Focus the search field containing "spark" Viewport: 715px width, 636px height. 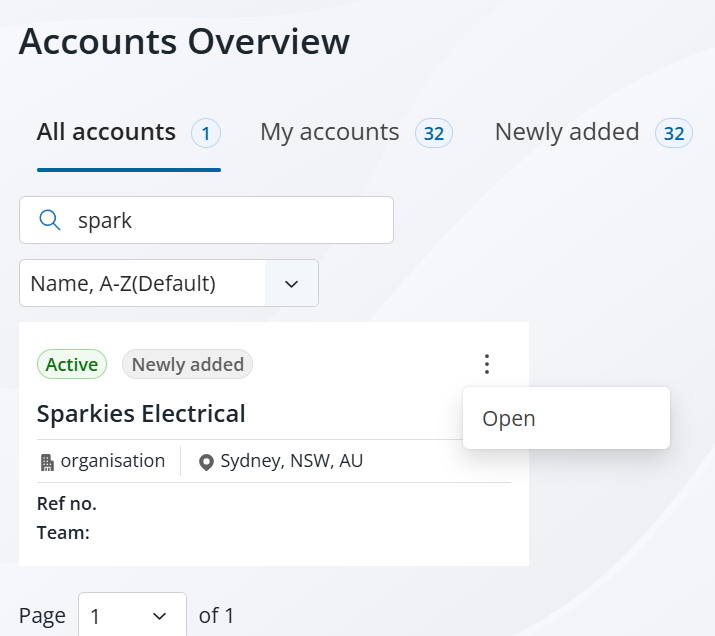tap(220, 220)
